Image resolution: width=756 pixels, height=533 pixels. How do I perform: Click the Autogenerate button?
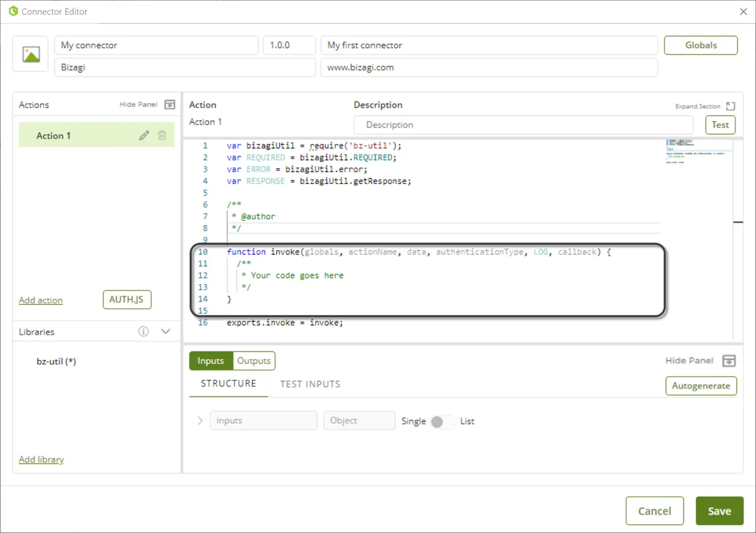point(701,386)
